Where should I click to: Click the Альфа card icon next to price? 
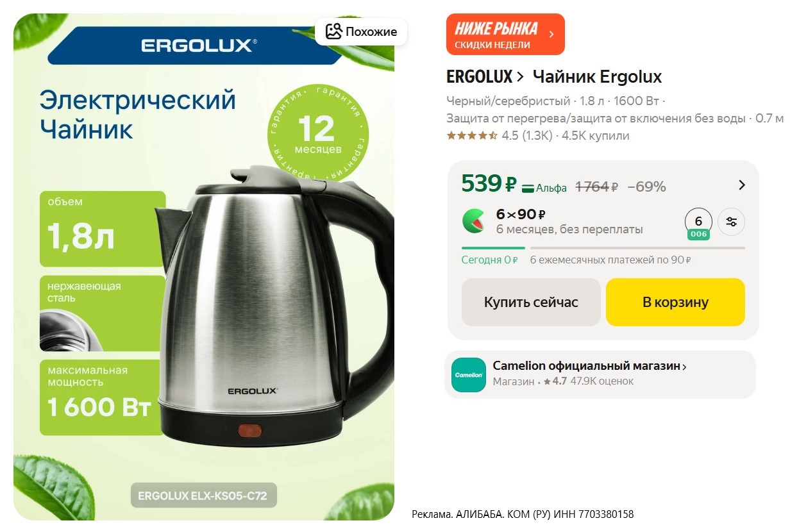pyautogui.click(x=528, y=188)
